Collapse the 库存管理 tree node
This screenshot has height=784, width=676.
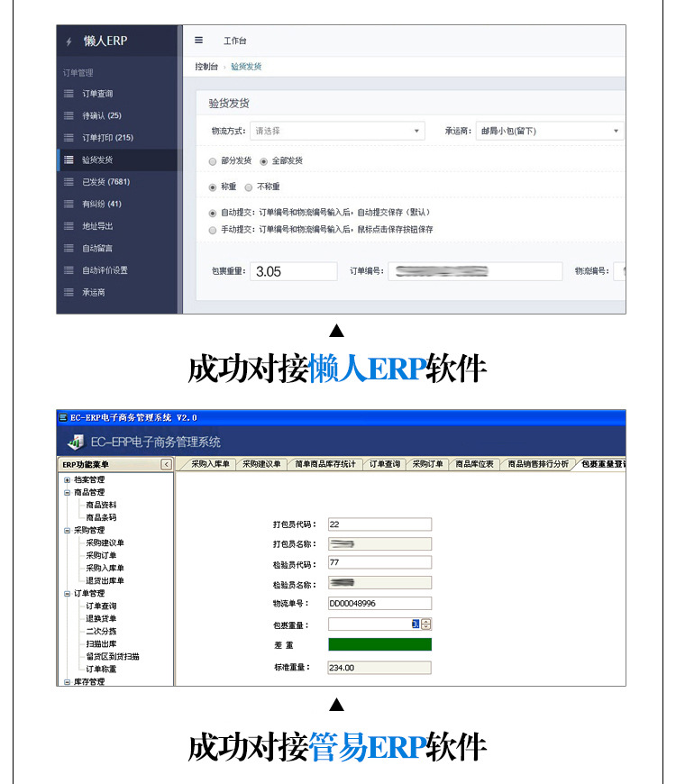67,681
